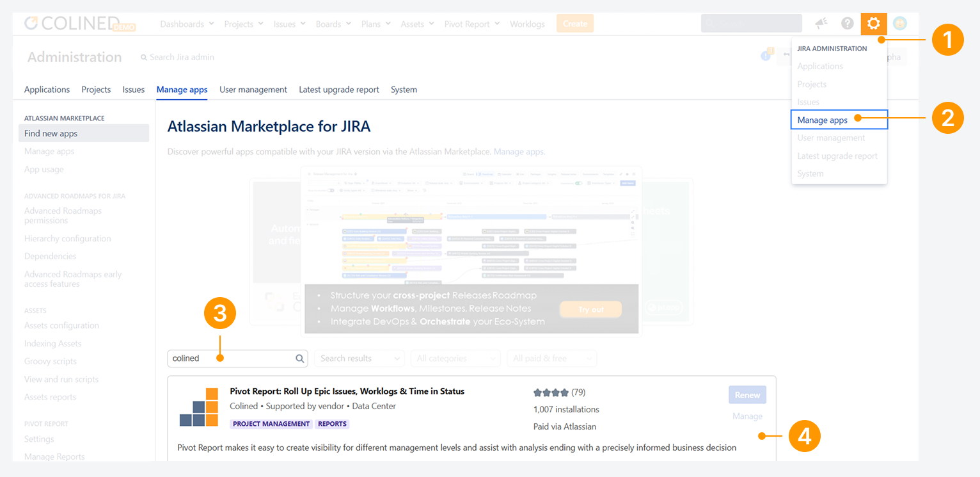
Task: Open Dependencies in the sidebar
Action: pos(50,256)
